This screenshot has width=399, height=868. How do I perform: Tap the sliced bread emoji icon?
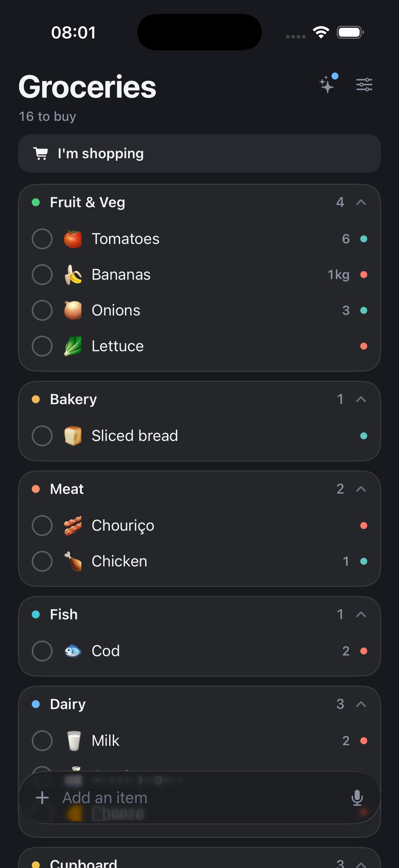[x=73, y=436]
